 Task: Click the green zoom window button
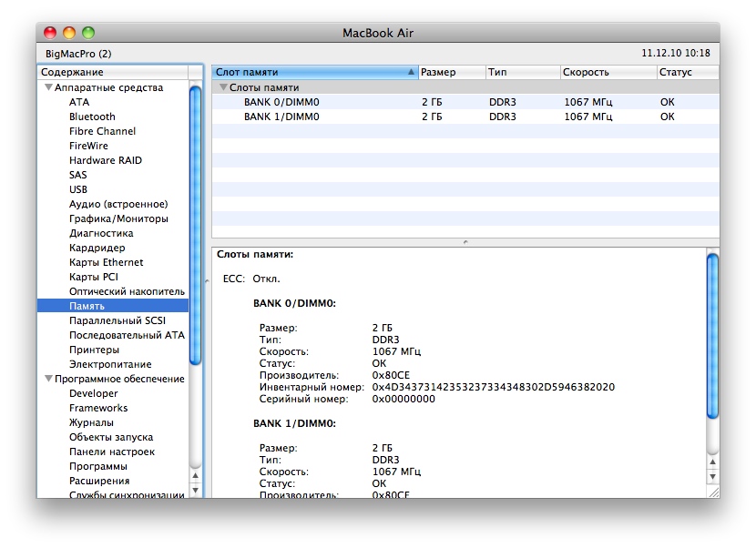[88, 33]
